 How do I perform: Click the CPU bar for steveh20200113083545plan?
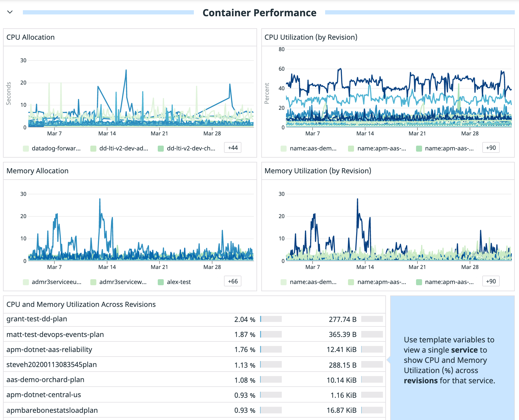[x=270, y=365]
